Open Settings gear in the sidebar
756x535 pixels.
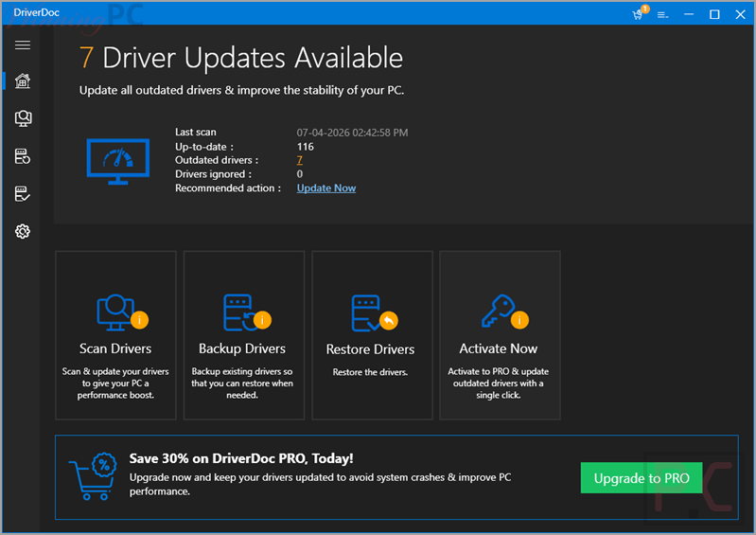22,232
